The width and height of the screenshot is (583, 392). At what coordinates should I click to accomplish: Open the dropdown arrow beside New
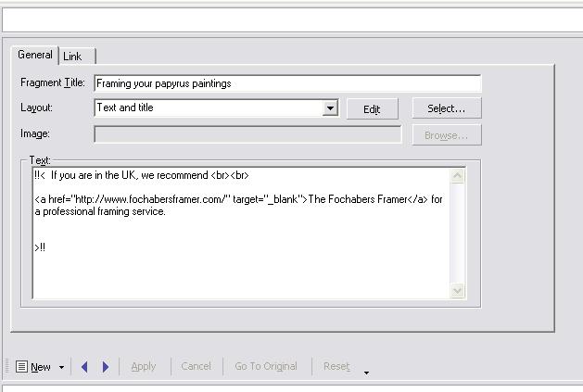click(61, 368)
